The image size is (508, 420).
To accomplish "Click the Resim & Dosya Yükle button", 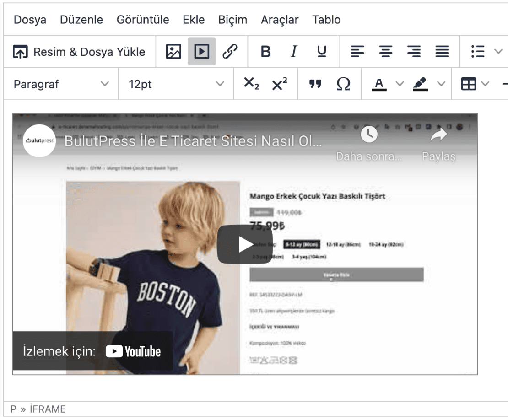I will point(80,51).
